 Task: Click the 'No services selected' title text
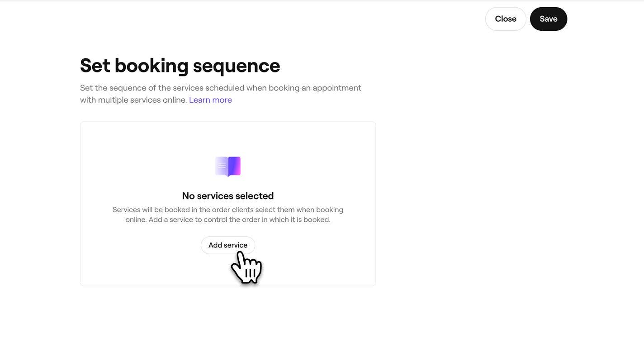[228, 192]
